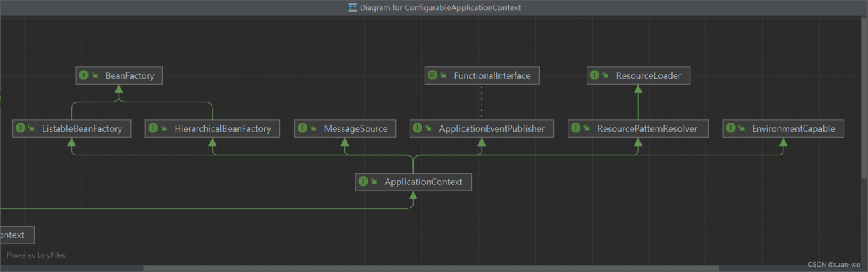Select the MessageSource node

pyautogui.click(x=345, y=128)
